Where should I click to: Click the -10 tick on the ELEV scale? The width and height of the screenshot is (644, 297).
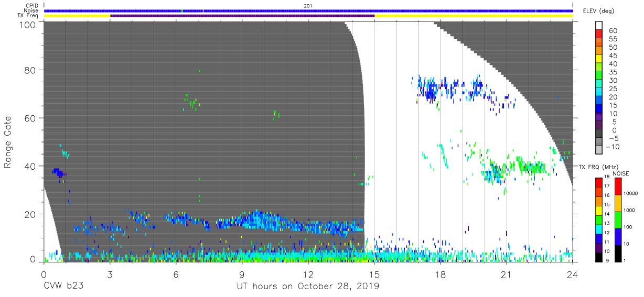612,147
